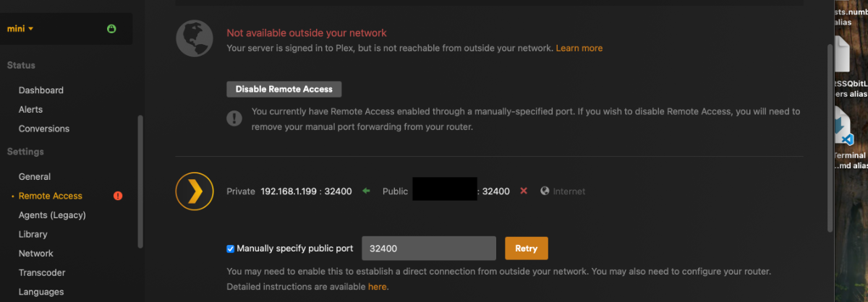868x302 pixels.
Task: Click the green arrow between Private and Public
Action: tap(366, 191)
